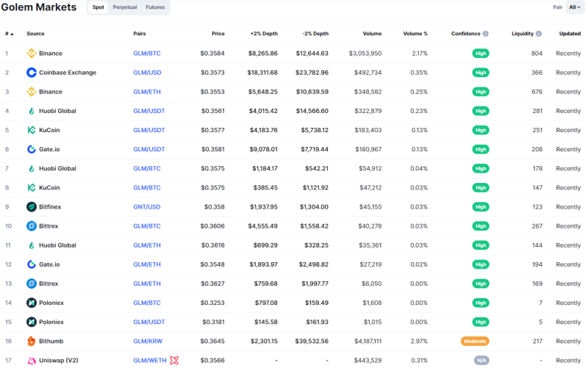Open KuCoin GLM/USDT pair link
The image size is (588, 368).
[149, 130]
